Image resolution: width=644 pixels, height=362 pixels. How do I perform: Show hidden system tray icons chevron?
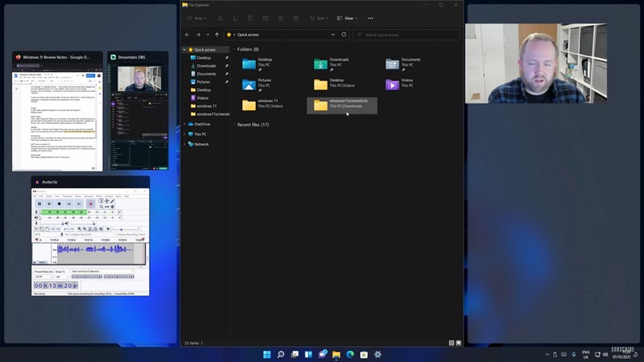pyautogui.click(x=547, y=355)
